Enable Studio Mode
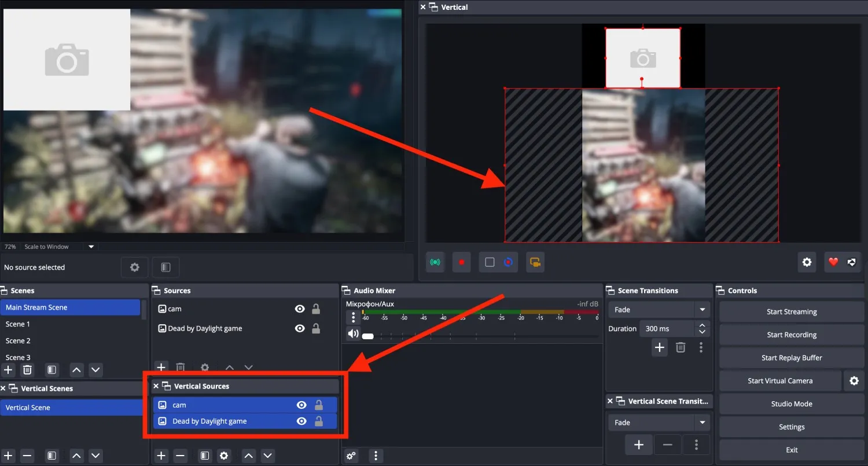The image size is (868, 466). [792, 404]
